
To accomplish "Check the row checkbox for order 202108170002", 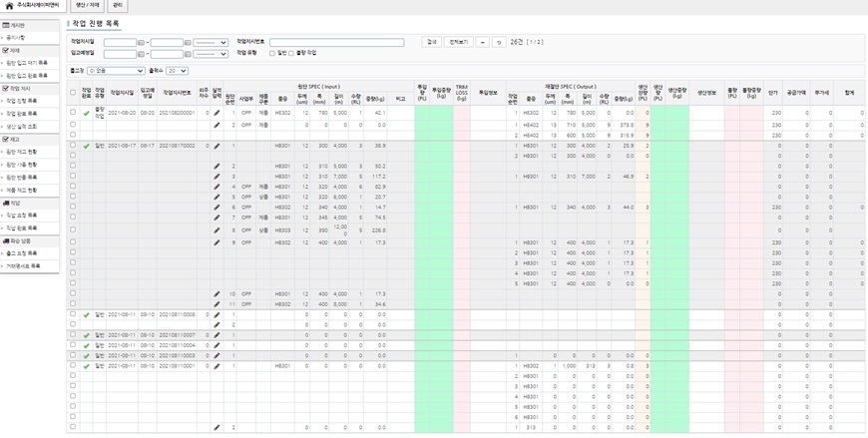I will (73, 145).
